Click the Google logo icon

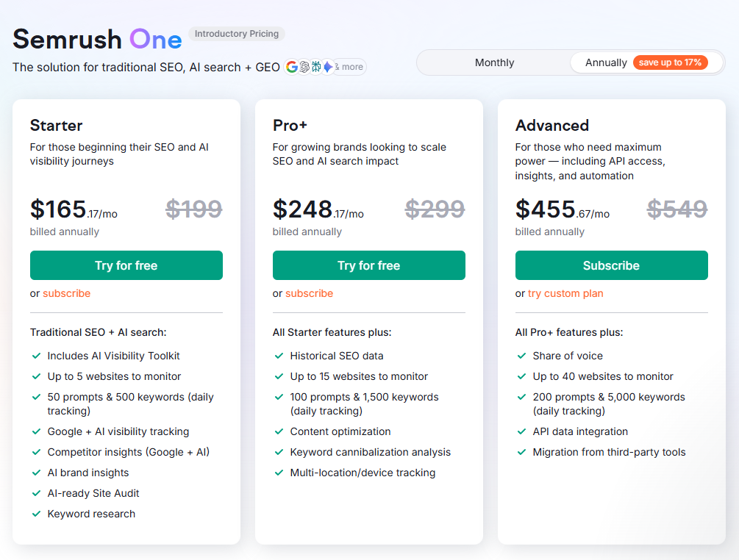[x=292, y=67]
